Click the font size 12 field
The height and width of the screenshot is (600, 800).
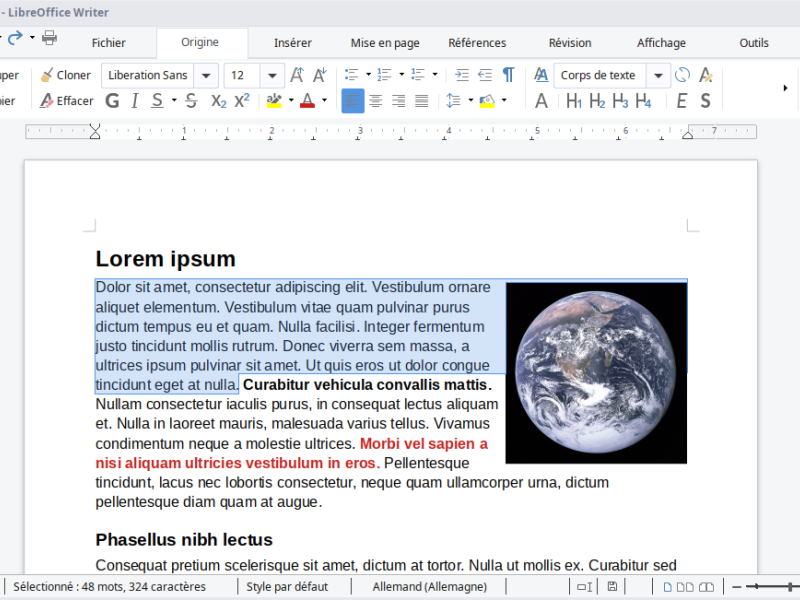click(x=242, y=76)
